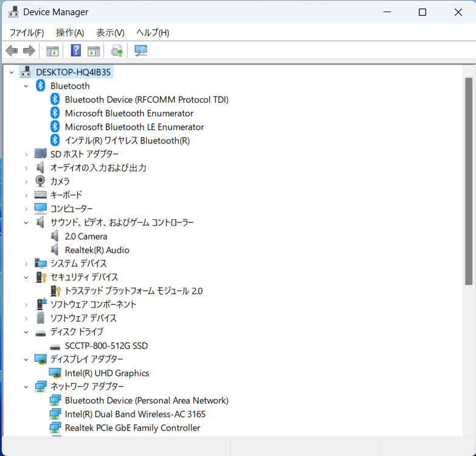
Task: Click the キーボード keyboard icon
Action: click(x=40, y=195)
